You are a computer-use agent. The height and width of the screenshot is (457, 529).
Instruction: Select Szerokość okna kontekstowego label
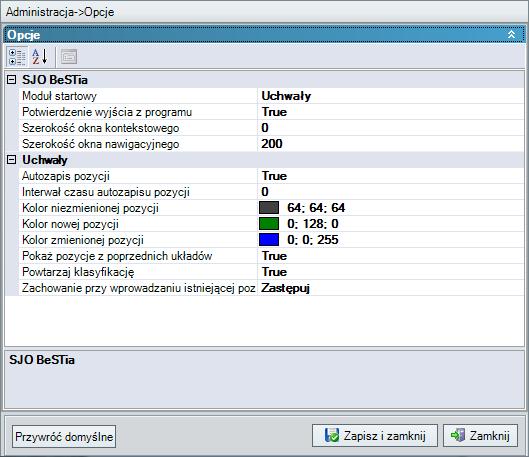click(101, 128)
